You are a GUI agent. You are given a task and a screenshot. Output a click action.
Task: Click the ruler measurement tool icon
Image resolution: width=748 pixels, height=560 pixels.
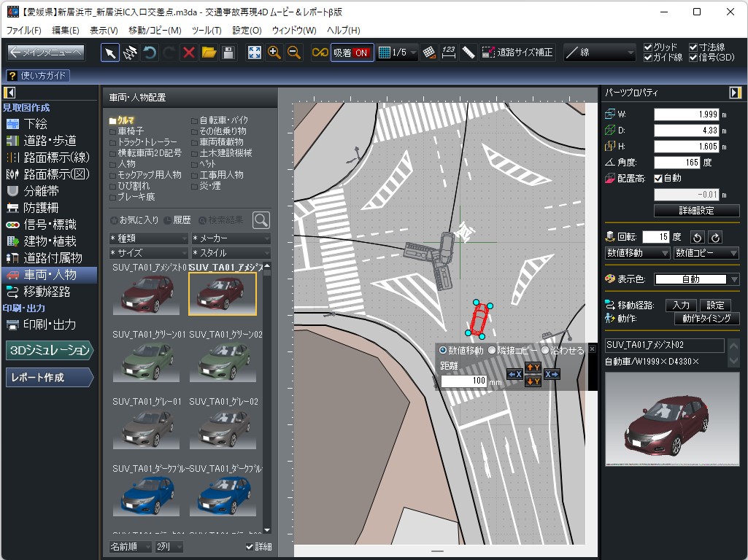pos(469,52)
